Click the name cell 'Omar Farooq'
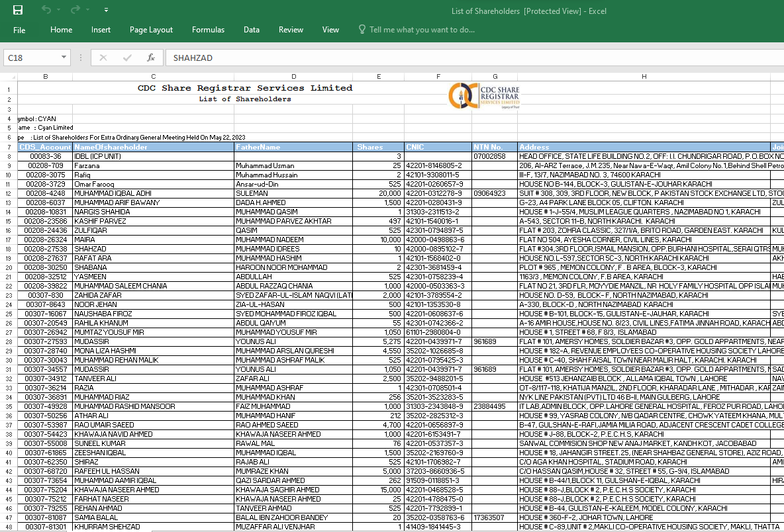 click(154, 185)
